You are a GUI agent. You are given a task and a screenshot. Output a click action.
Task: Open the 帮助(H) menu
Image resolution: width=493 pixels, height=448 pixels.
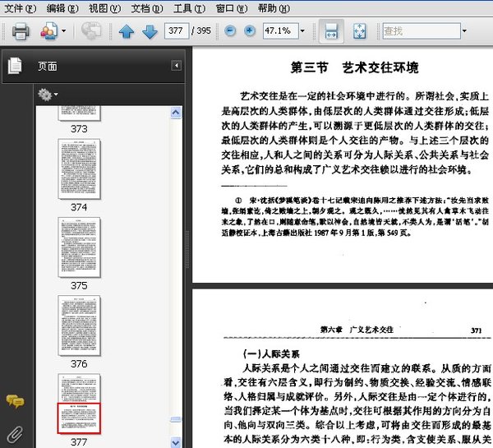[x=274, y=8]
